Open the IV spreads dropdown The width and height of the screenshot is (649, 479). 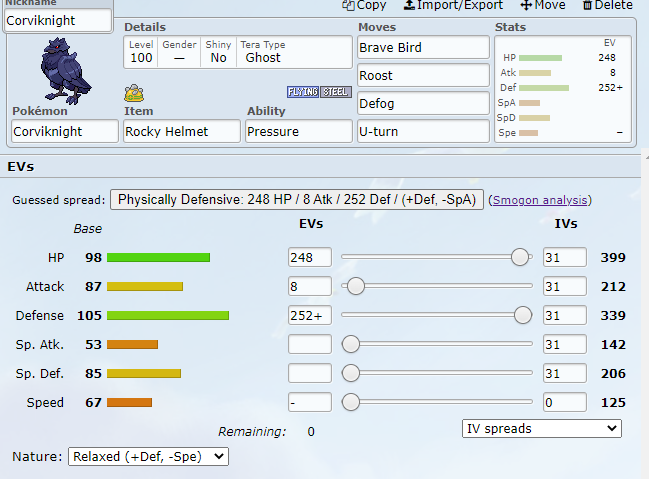point(542,428)
